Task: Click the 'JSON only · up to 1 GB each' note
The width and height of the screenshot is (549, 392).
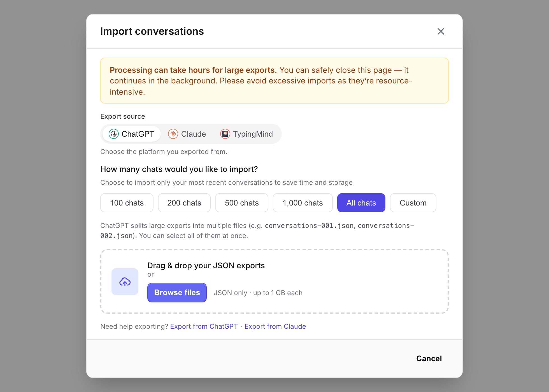Action: pos(258,293)
